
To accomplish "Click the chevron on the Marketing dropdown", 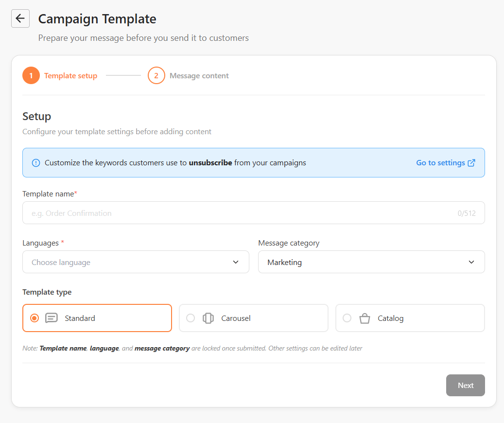I will (471, 262).
